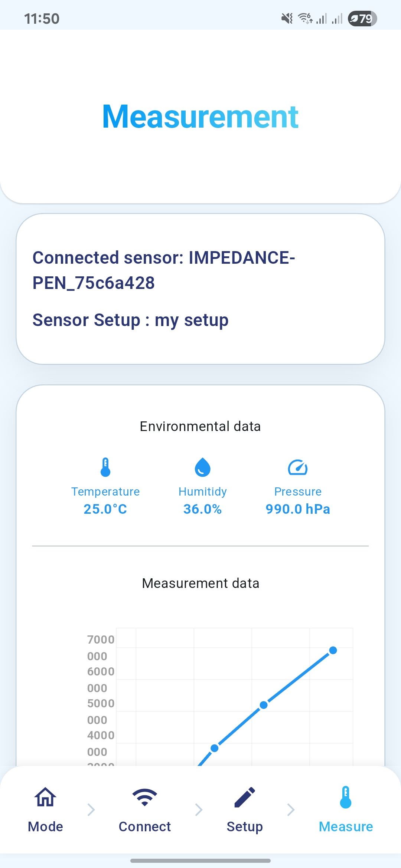The image size is (401, 868).
Task: Switch to the Setup tab label
Action: (x=245, y=826)
